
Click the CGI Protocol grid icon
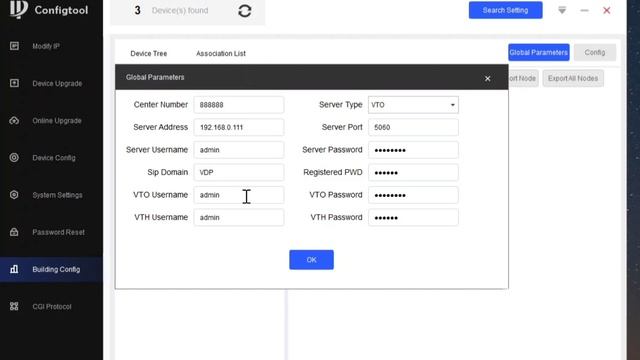pyautogui.click(x=14, y=306)
